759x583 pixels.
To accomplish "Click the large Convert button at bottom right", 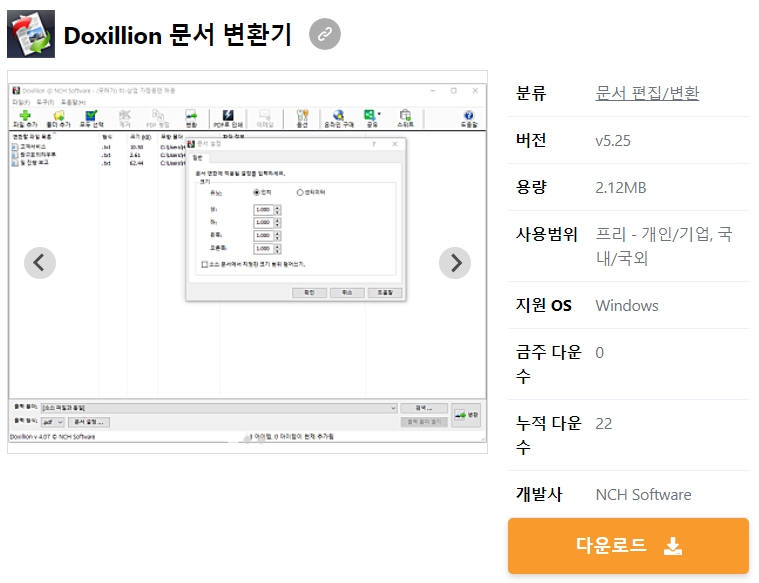I will [x=466, y=415].
